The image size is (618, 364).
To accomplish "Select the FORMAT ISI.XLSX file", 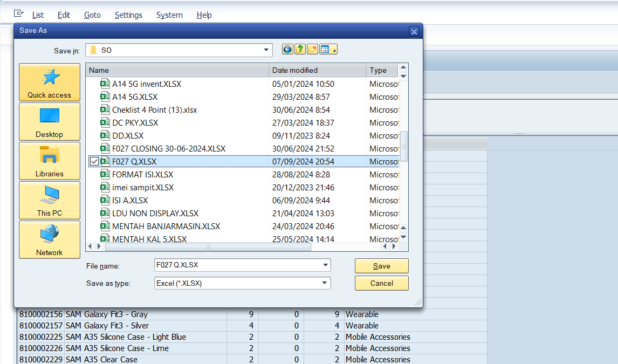I will (142, 175).
